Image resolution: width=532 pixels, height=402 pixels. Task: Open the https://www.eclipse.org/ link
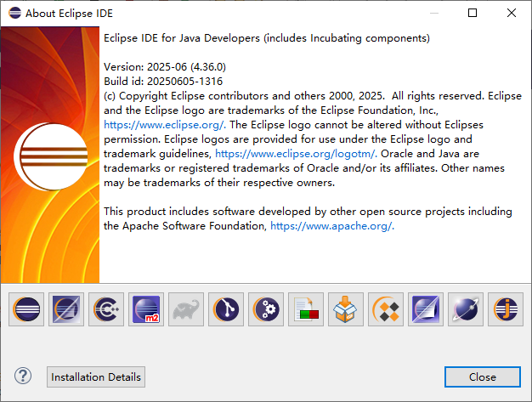coord(165,125)
